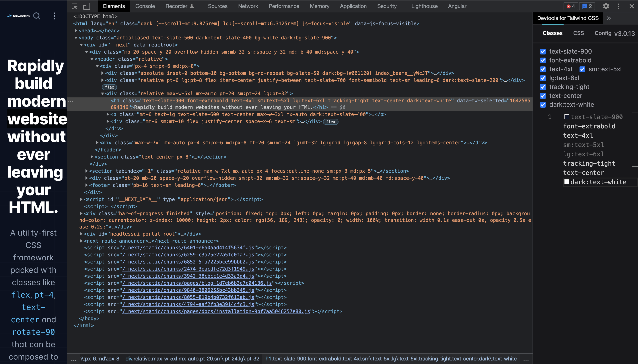Click font-extrabold in the class editor
The image size is (638, 364).
coord(589,126)
